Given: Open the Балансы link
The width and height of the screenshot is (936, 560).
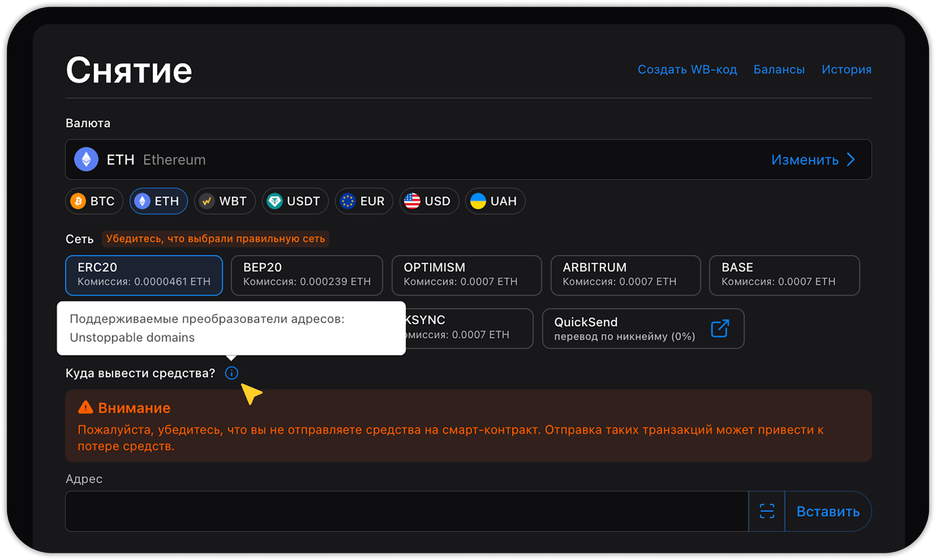Looking at the screenshot, I should pyautogui.click(x=779, y=70).
